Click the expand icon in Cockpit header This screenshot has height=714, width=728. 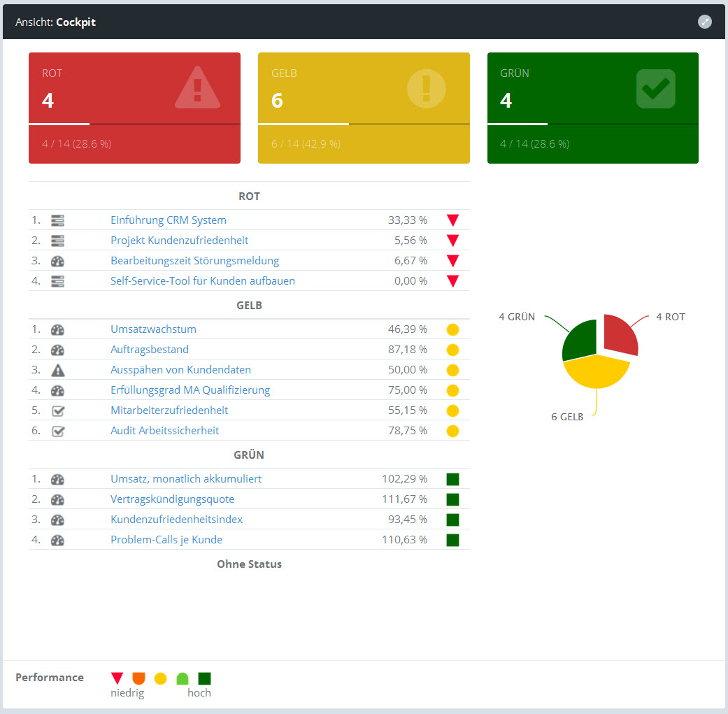[705, 22]
